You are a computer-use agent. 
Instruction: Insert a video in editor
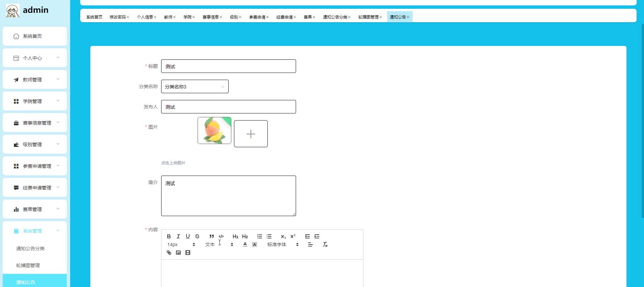click(x=188, y=253)
